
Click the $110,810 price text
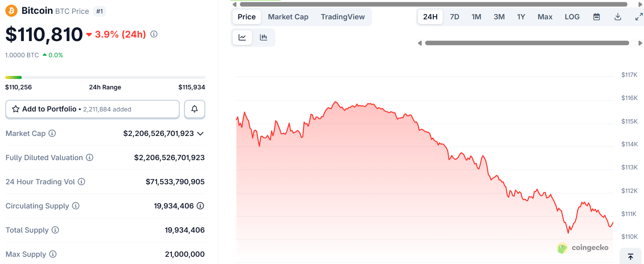tap(44, 35)
